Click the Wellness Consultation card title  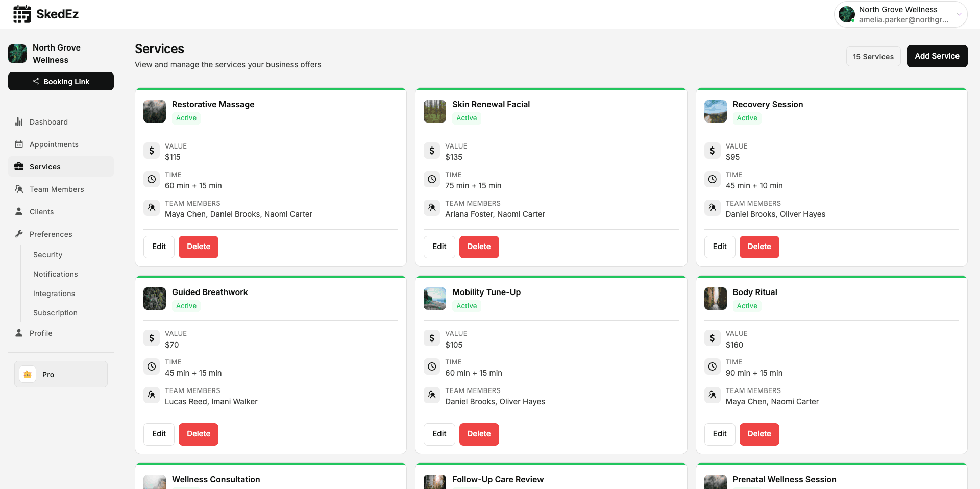pyautogui.click(x=216, y=479)
